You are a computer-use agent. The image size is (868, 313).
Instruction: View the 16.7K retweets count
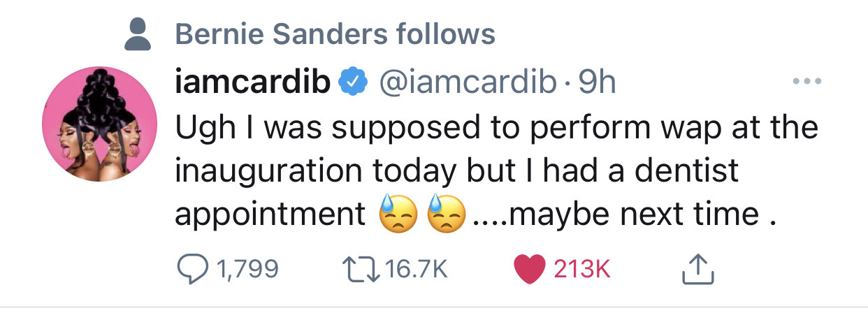pos(417,267)
